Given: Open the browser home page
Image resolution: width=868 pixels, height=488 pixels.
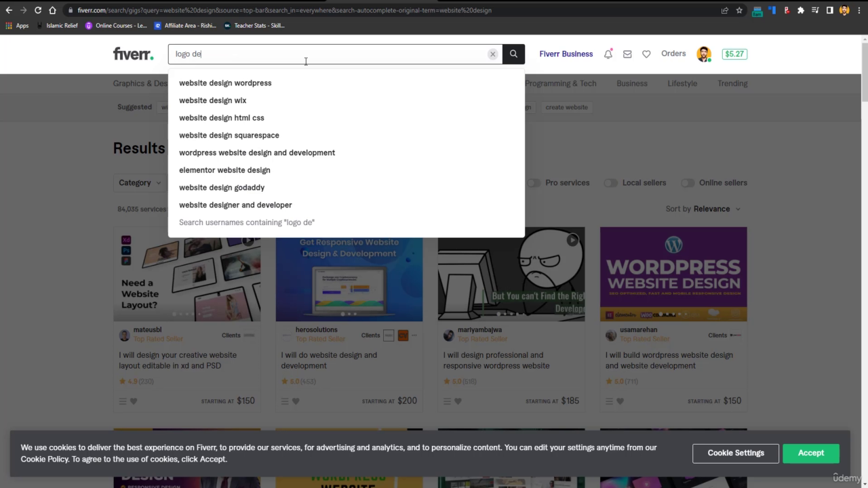Looking at the screenshot, I should click(52, 10).
